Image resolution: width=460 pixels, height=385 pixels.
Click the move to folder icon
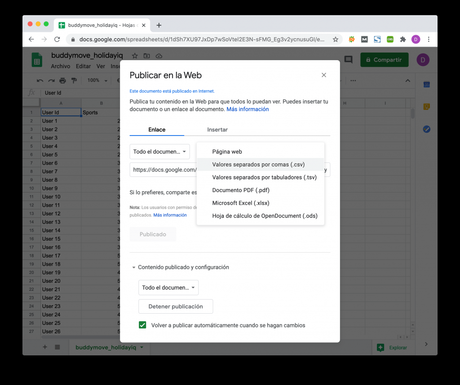pos(147,56)
